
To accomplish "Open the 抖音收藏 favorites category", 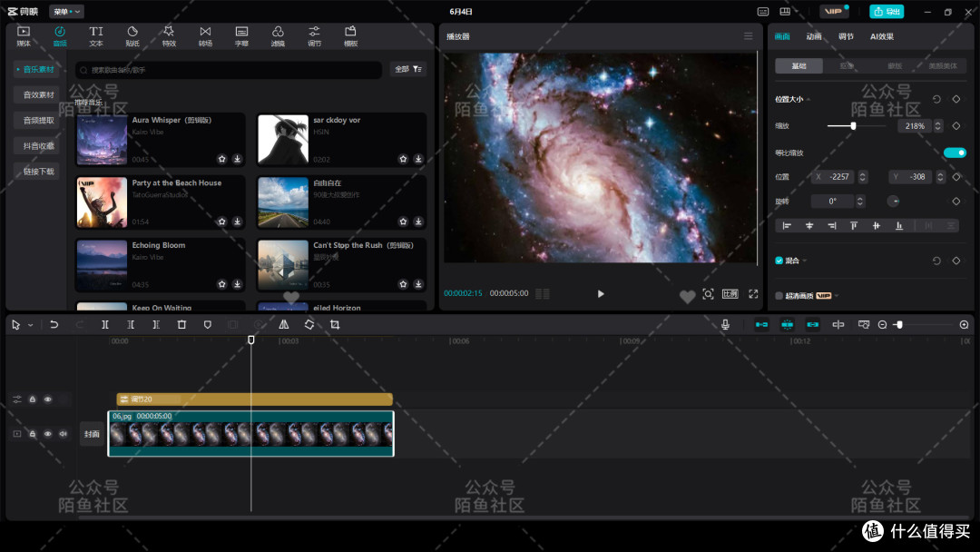I will click(x=37, y=145).
